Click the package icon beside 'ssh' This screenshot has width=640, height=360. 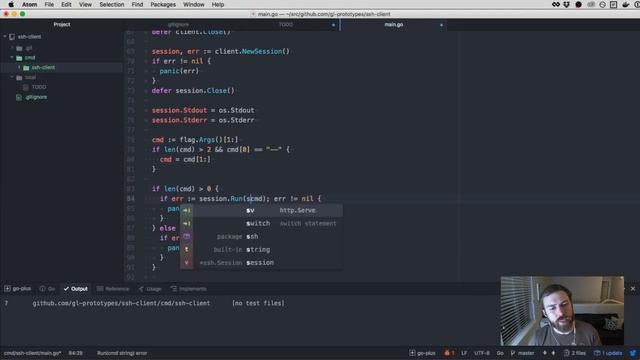(x=187, y=236)
